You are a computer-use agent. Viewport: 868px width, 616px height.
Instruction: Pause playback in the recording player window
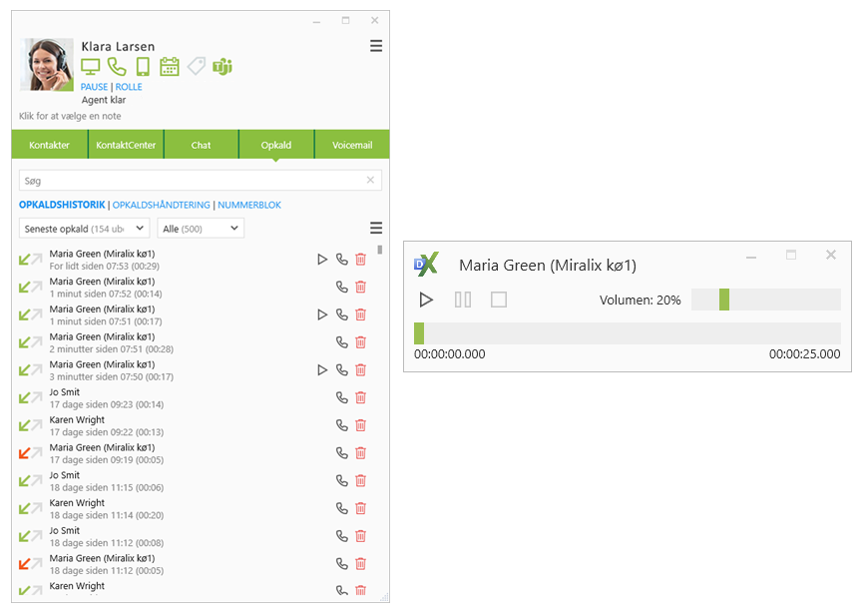(x=463, y=300)
